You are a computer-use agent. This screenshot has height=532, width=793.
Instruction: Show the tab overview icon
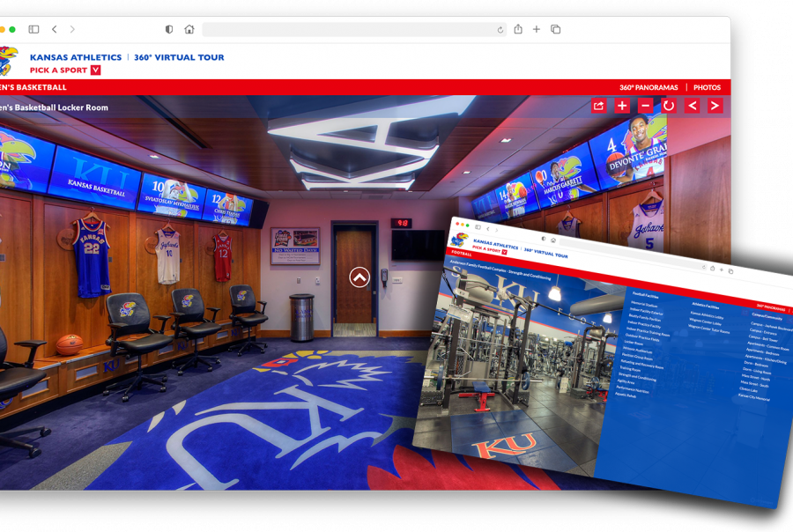coord(555,29)
